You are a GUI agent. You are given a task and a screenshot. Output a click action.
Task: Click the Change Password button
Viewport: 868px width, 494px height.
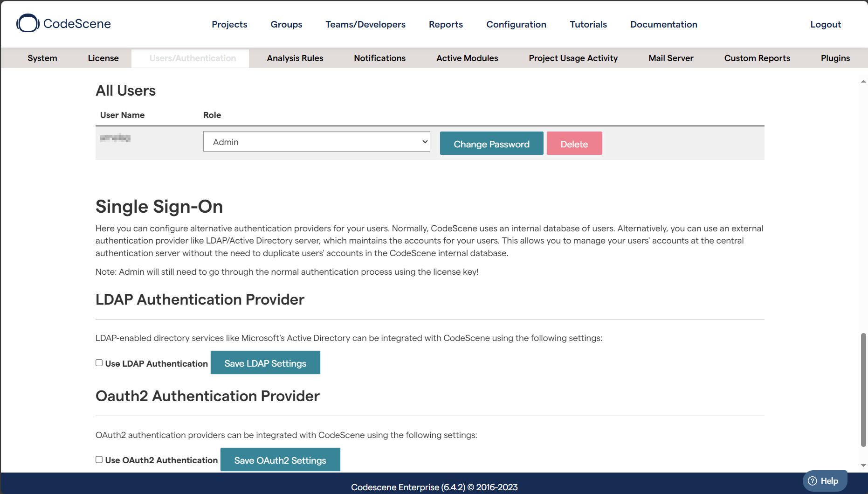click(x=491, y=144)
